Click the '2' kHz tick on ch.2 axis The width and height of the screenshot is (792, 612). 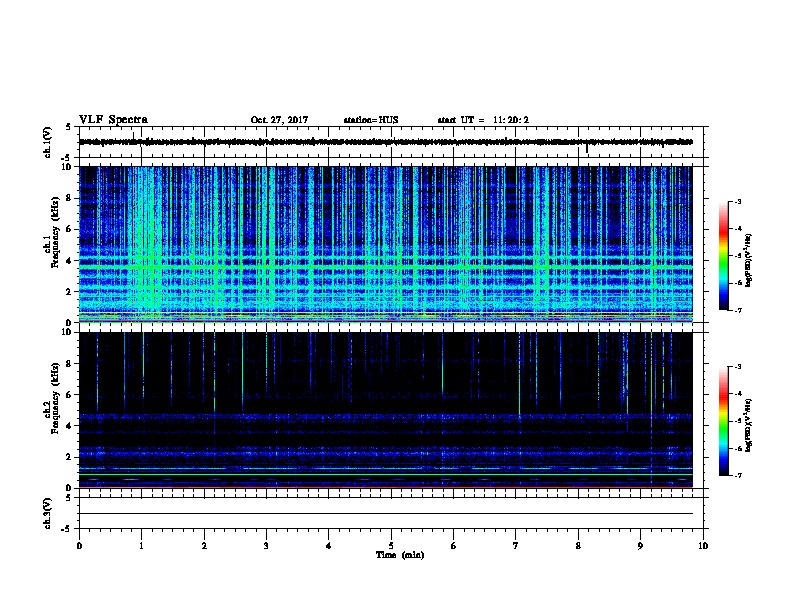point(70,457)
